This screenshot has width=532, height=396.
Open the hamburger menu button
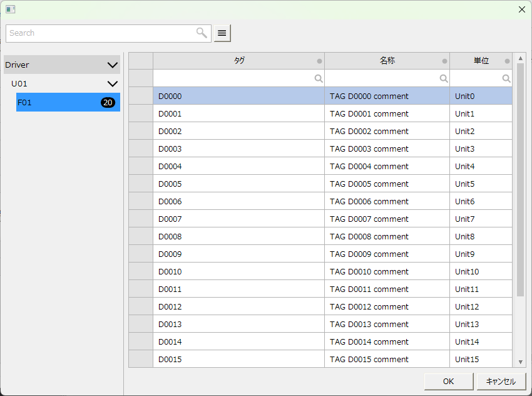(x=222, y=33)
